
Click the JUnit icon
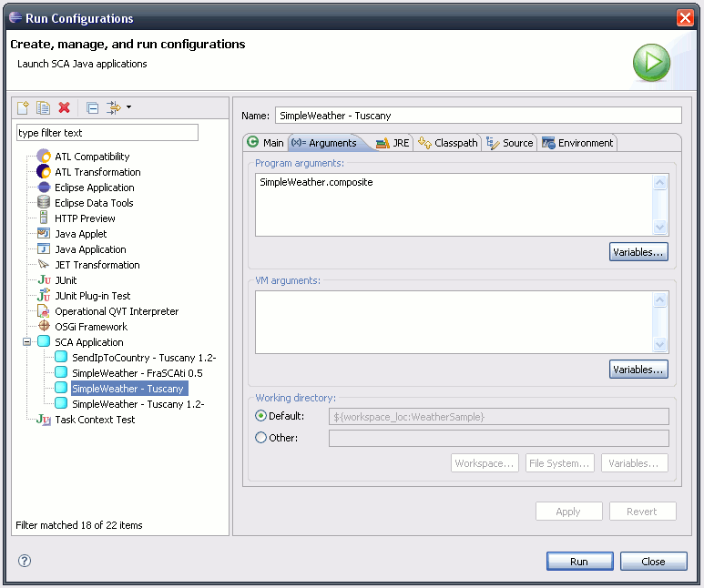pos(44,280)
